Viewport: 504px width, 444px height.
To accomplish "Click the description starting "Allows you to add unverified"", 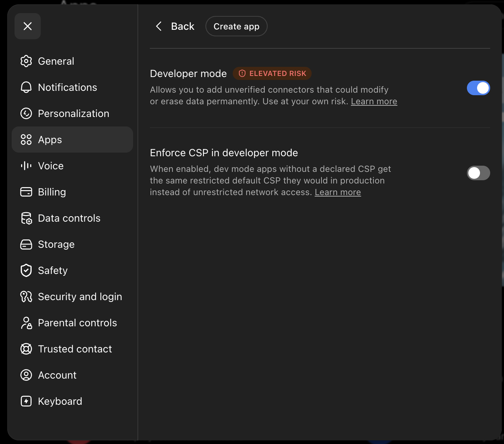I will click(x=273, y=96).
